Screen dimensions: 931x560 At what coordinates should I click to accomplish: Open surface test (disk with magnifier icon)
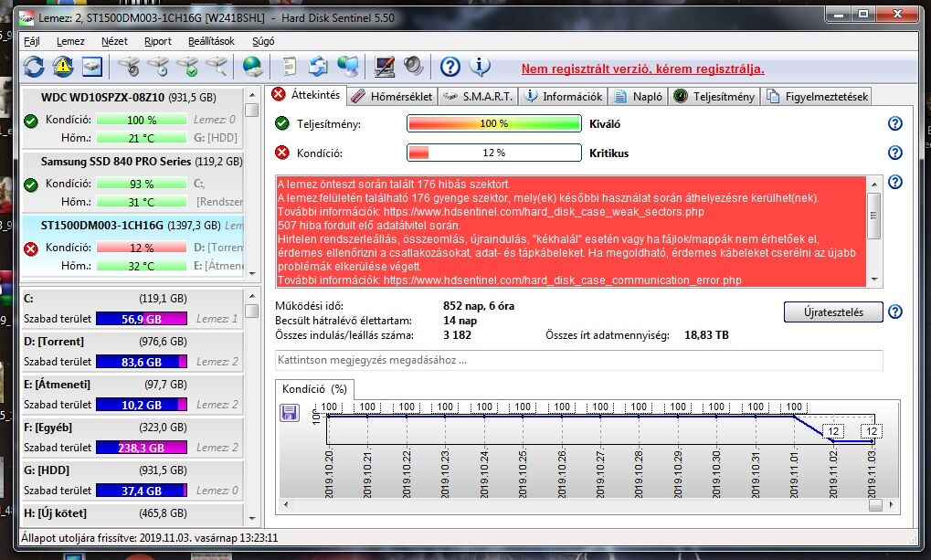[x=217, y=67]
